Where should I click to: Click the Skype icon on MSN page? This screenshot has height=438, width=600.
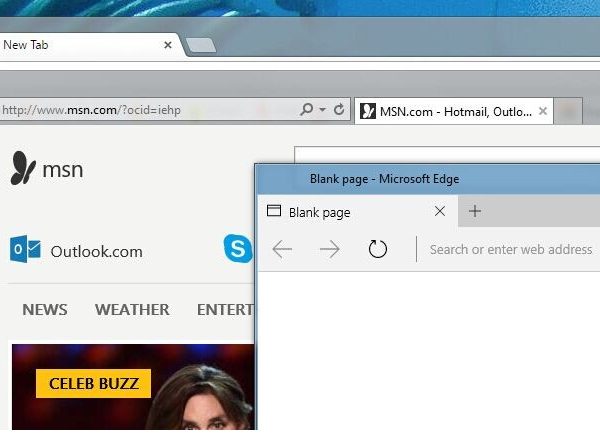238,249
